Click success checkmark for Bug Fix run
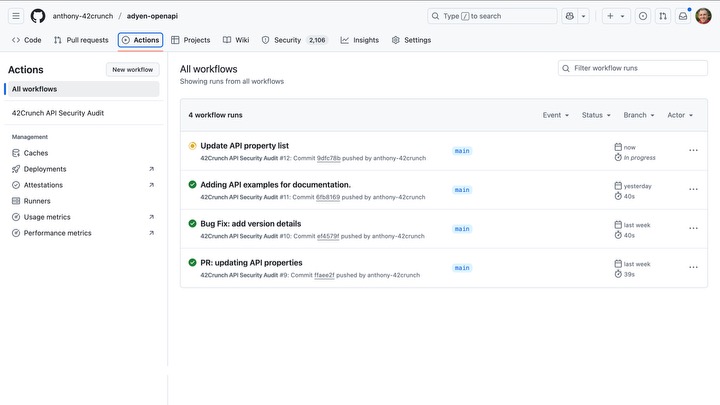 [x=192, y=224]
